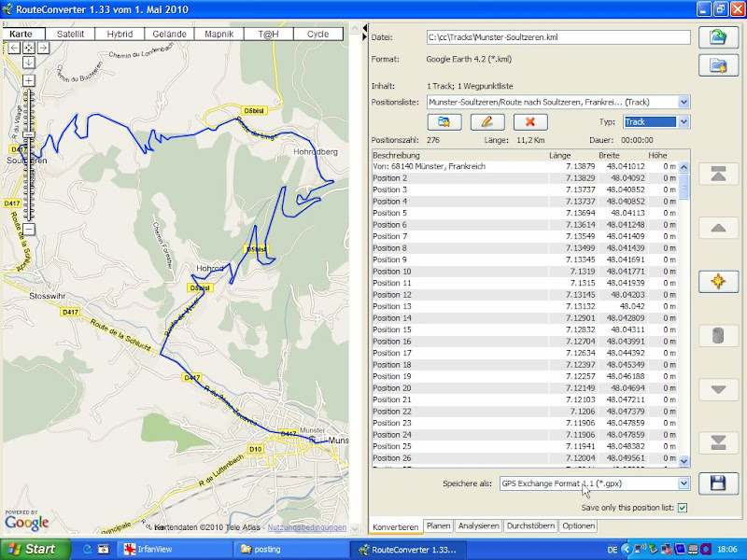Viewport: 747px width, 560px height.
Task: Recenter map with center pan button
Action: pos(29,48)
